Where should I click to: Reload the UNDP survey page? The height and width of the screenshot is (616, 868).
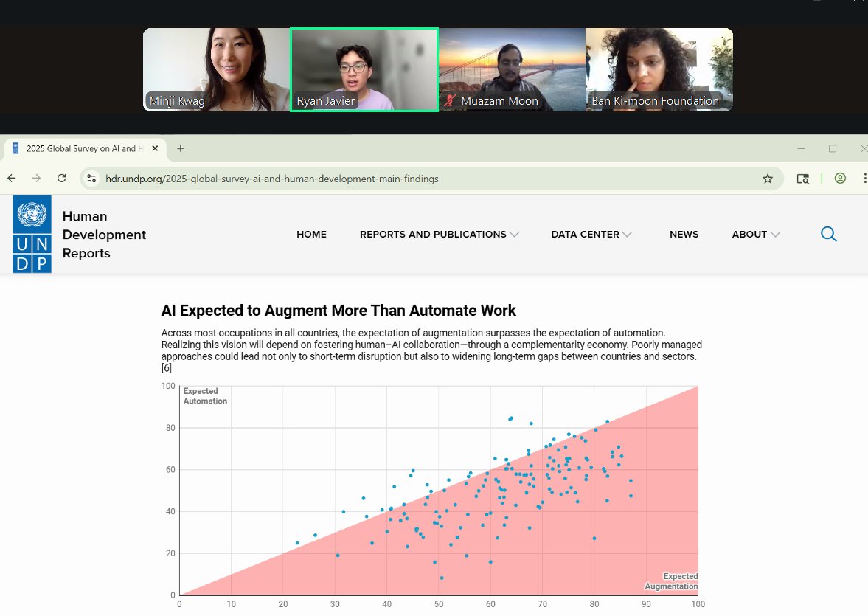click(x=62, y=179)
